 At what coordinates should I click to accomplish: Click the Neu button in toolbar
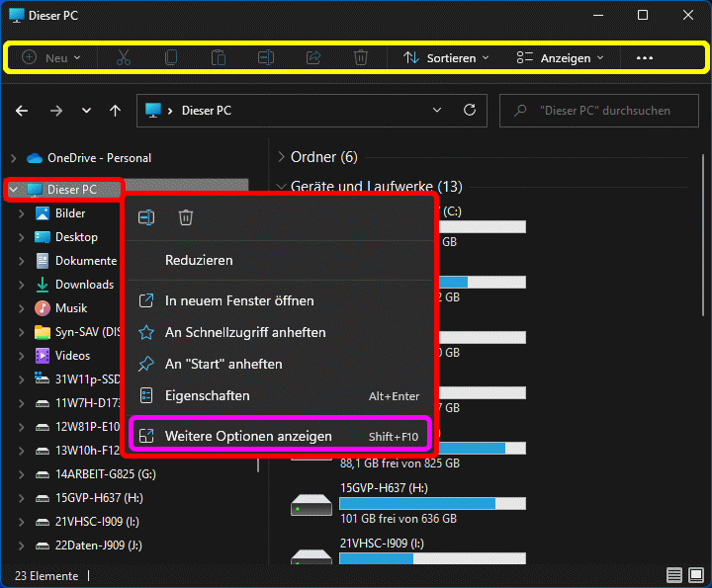(x=51, y=58)
